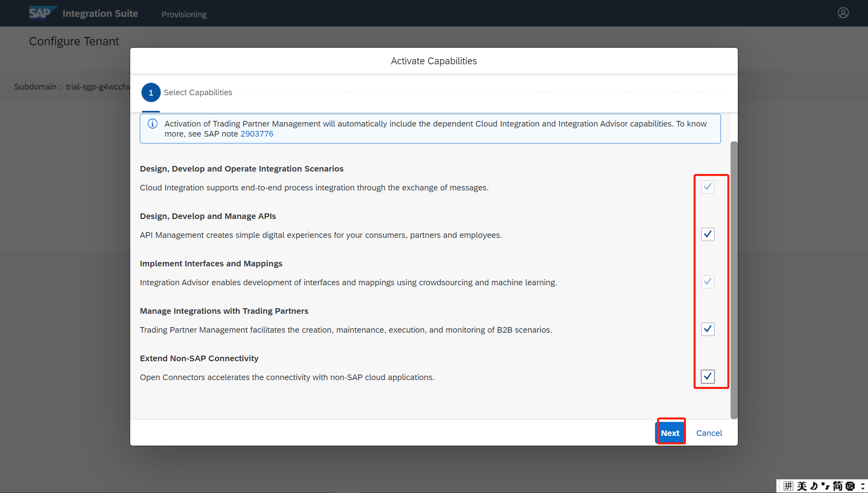Click the dialog's vertical scrollbar

tap(734, 280)
